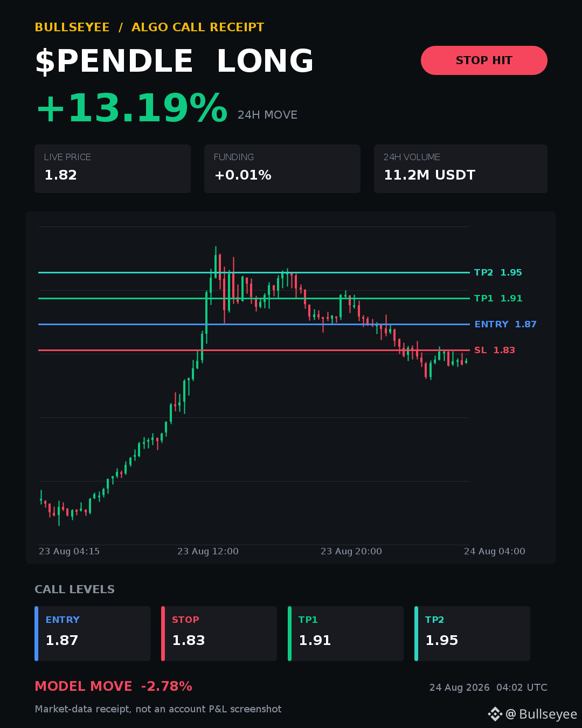Select the TP1 1.91 level card
This screenshot has height=728, width=582.
(x=345, y=634)
